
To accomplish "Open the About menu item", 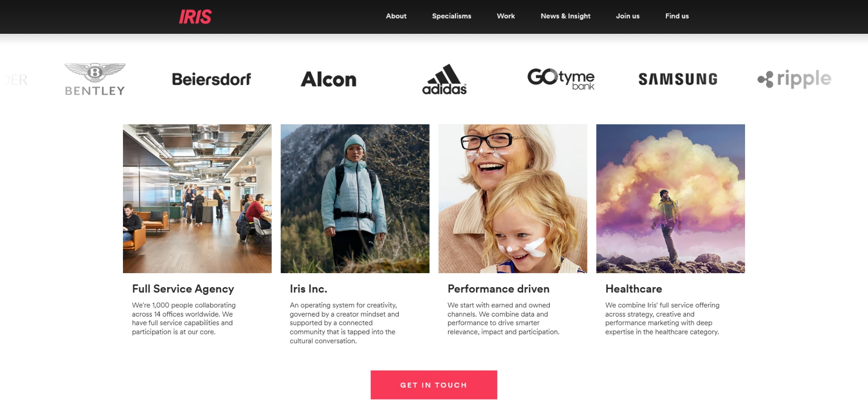I will (x=396, y=16).
